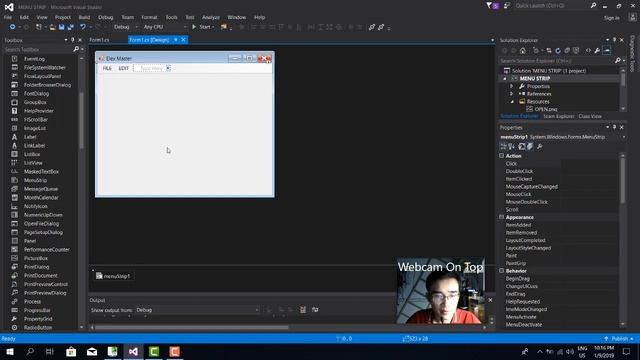Open the Any CPU platform dropdown
Viewport: 640px width, 360px height.
click(164, 27)
